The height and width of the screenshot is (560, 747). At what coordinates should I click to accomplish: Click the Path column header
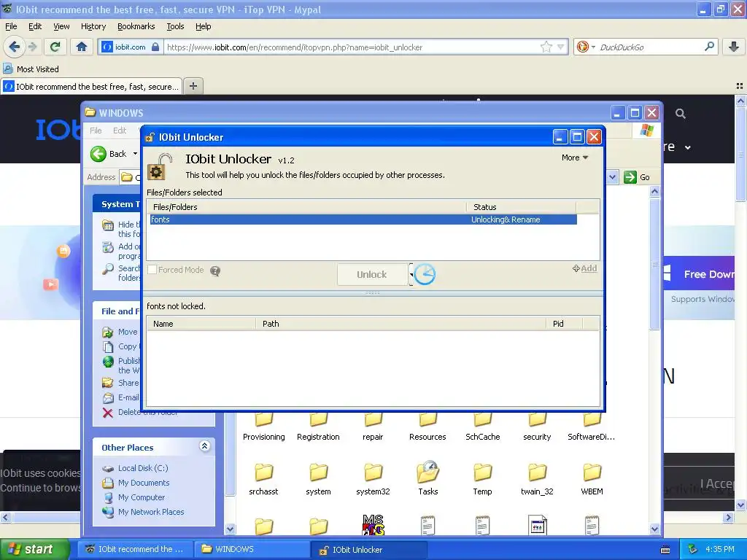(x=401, y=324)
